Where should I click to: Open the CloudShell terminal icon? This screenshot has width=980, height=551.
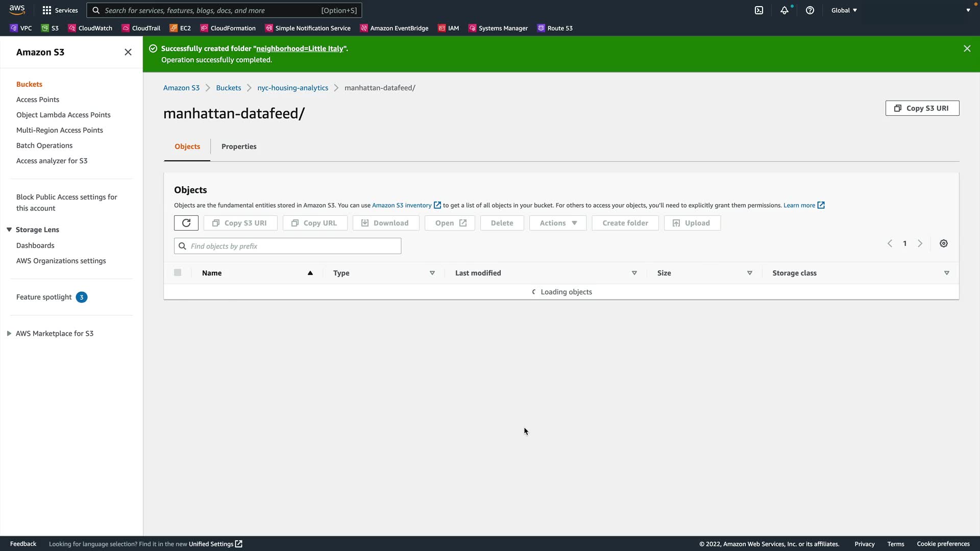coord(759,10)
